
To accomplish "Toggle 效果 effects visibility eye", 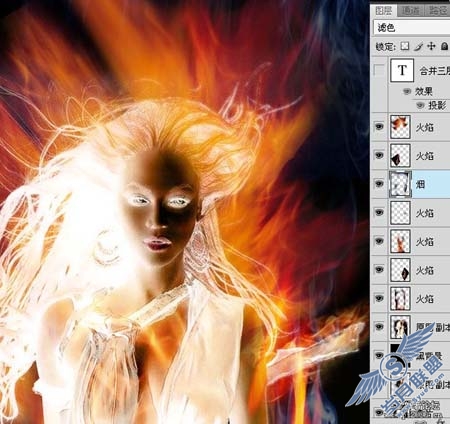I will click(x=406, y=91).
